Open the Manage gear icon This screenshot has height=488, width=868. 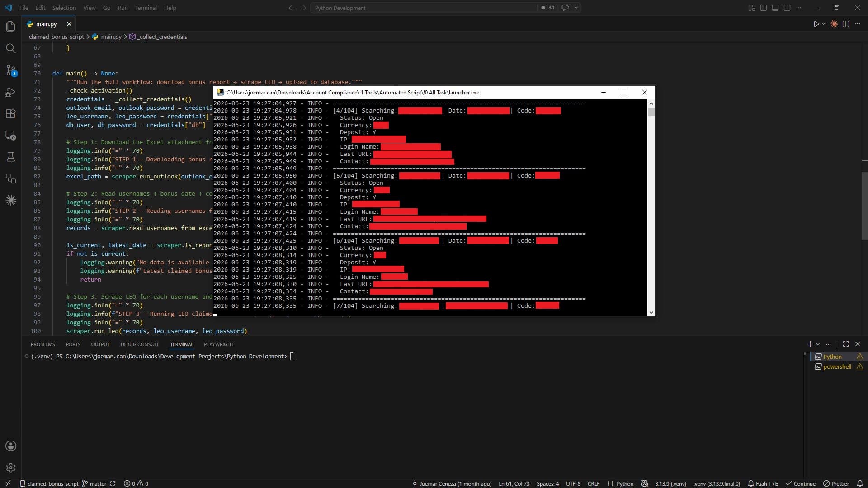coord(11,468)
